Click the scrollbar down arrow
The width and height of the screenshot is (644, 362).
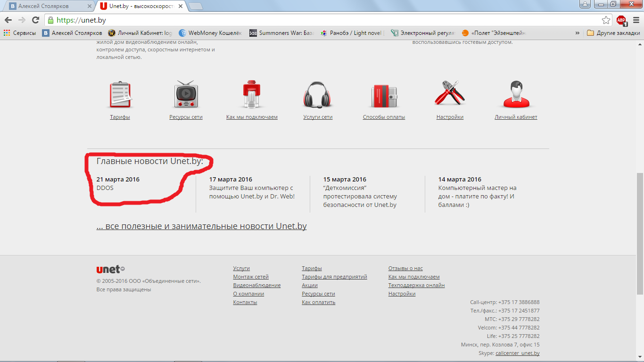pyautogui.click(x=640, y=358)
